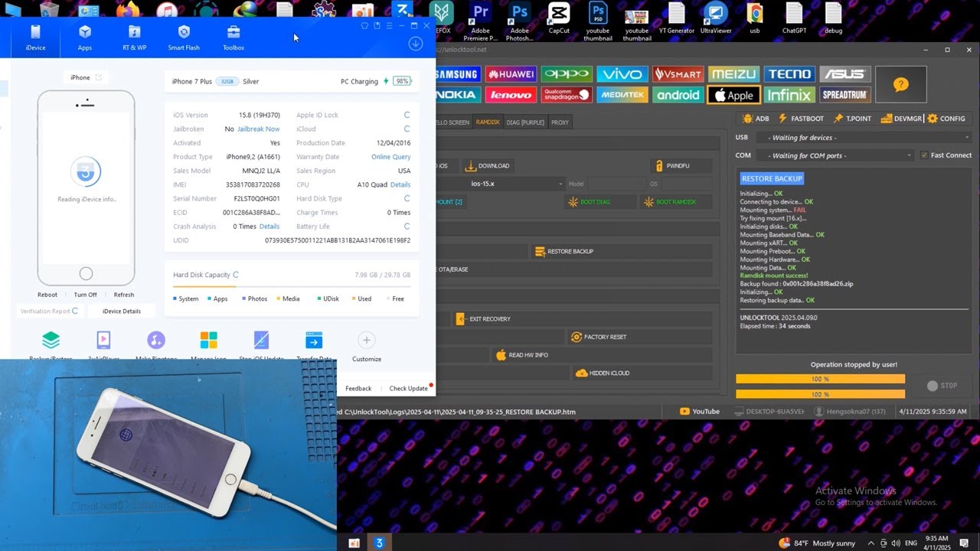The image size is (980, 551).
Task: Open RT & WP ringtones and wallpapers
Action: (x=134, y=37)
